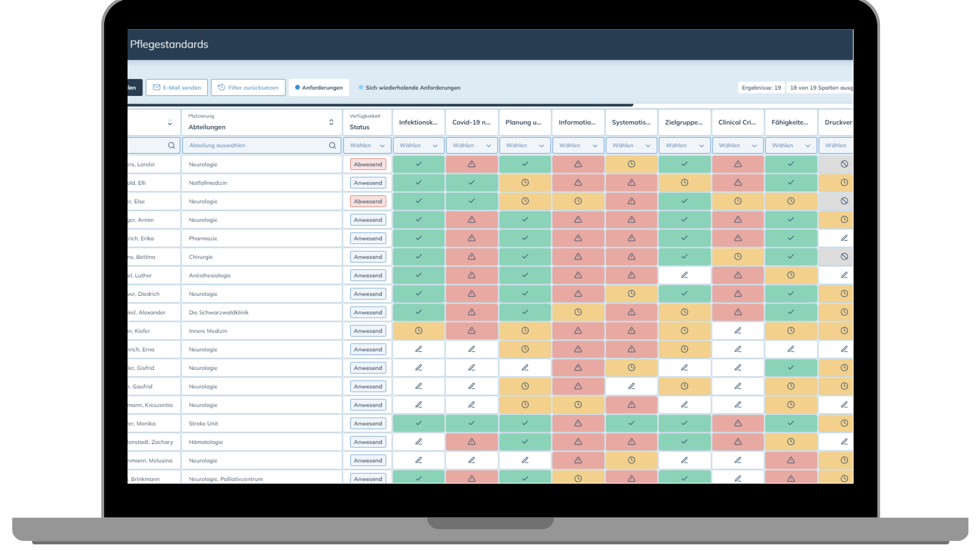Screen dimensions: 980x551
Task: Click the 18 von 19 Spalten button
Action: (820, 88)
